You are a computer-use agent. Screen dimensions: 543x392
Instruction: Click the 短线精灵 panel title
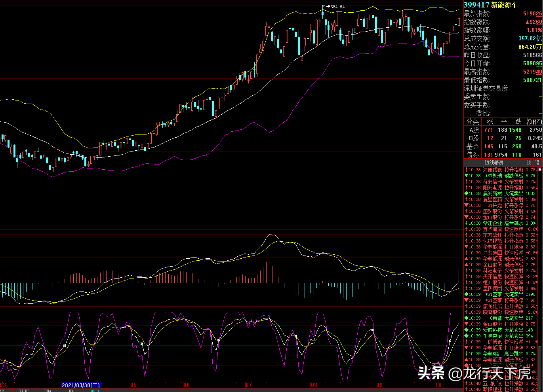click(494, 163)
